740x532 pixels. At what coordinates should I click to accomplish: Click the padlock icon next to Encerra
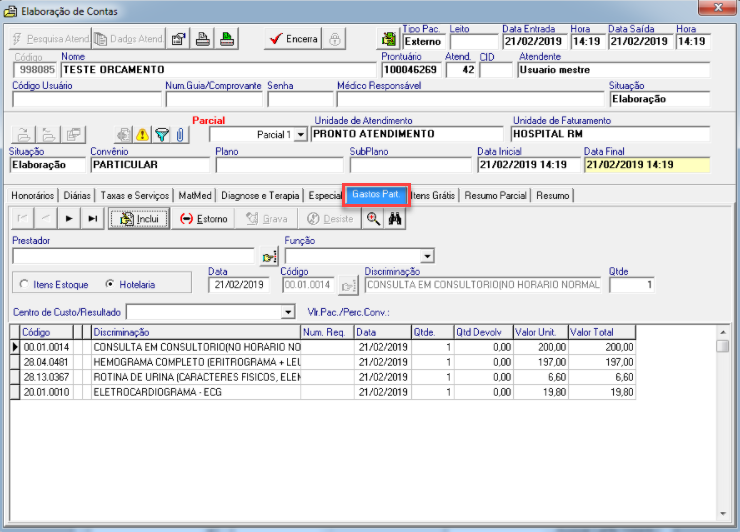335,39
